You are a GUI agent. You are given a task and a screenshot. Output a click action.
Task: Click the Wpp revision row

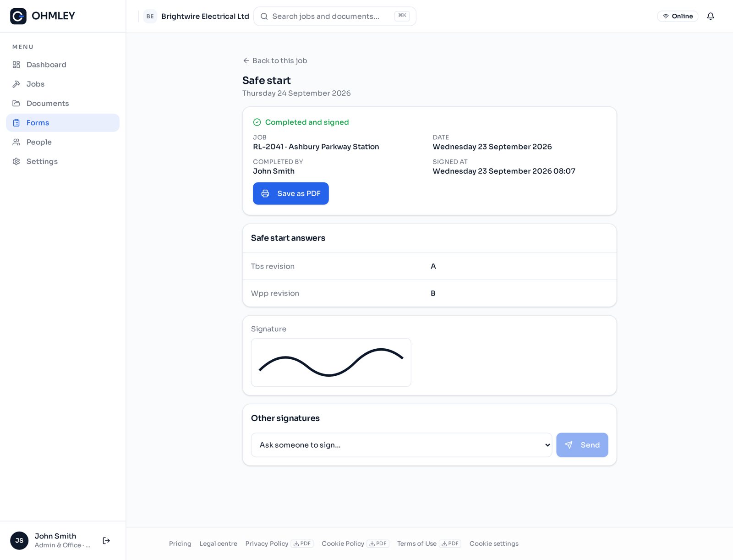point(429,293)
